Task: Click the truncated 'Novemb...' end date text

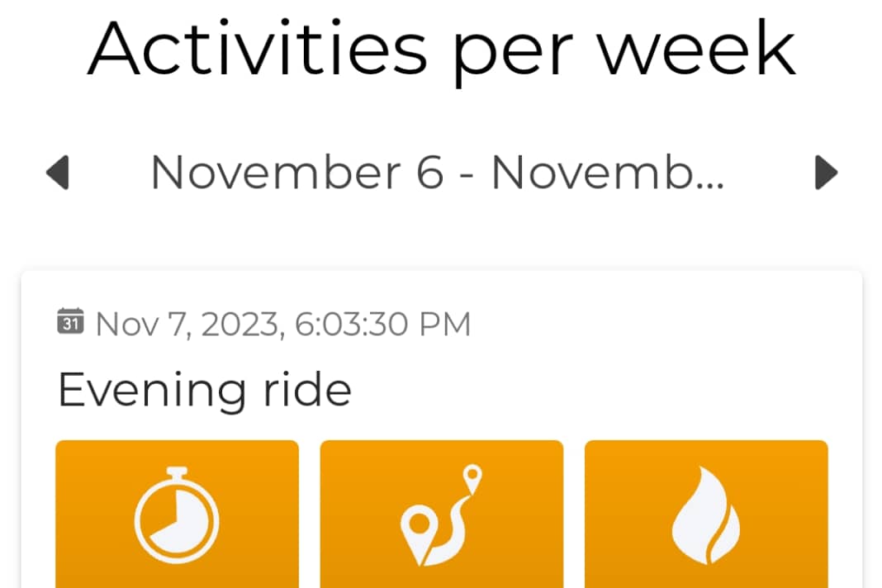Action: [608, 173]
